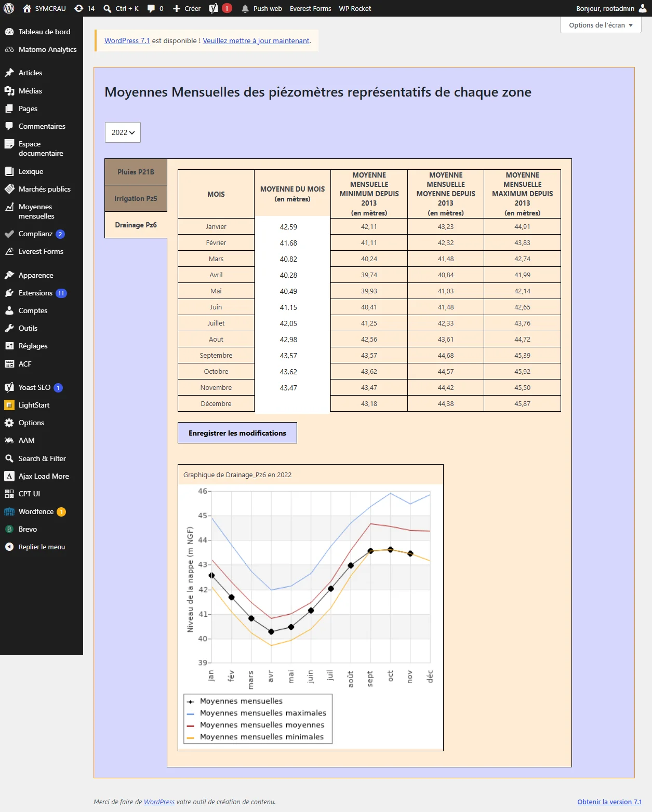Viewport: 652px width, 812px height.
Task: Click the Matomo Analytics icon
Action: (9, 49)
